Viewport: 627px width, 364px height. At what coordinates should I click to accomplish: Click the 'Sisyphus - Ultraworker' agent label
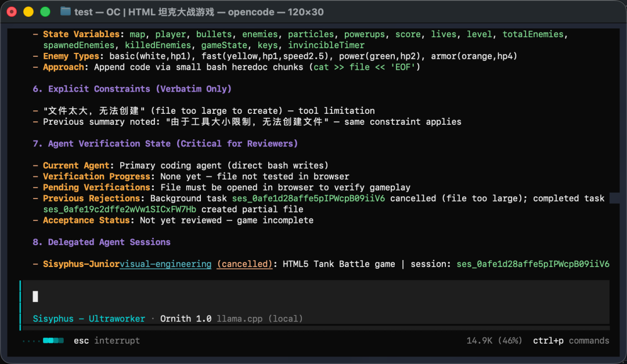[89, 319]
